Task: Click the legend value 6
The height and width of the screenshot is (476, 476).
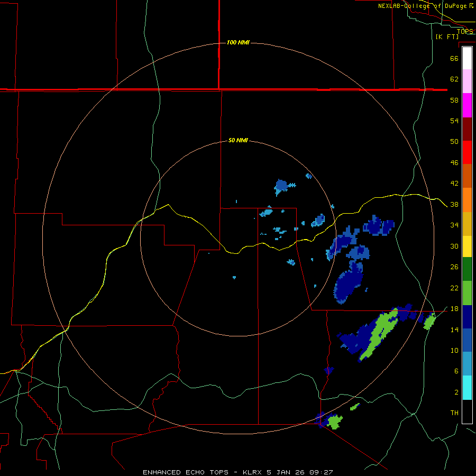Action: tap(456, 371)
